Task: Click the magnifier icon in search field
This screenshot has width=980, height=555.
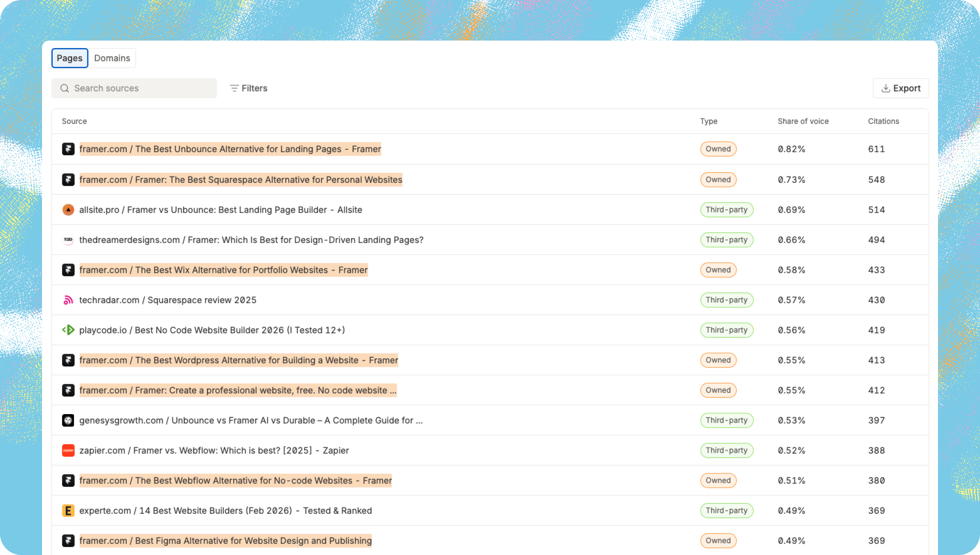Action: tap(64, 89)
